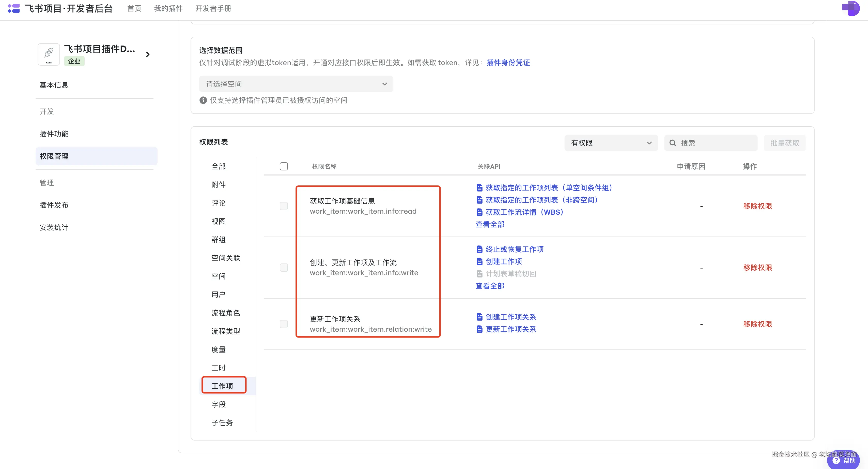This screenshot has width=868, height=469.
Task: Click the 插件身份凭证 link
Action: click(x=508, y=63)
